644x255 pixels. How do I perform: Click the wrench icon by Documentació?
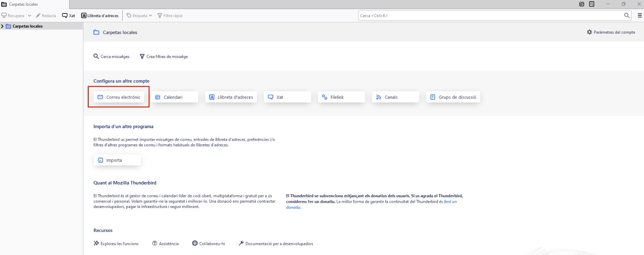(241, 243)
